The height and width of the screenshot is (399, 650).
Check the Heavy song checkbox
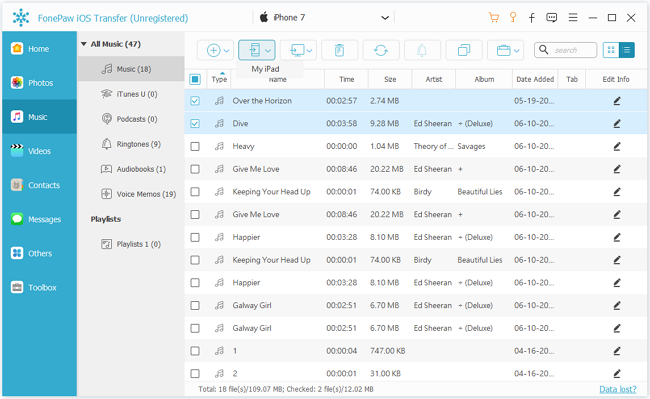195,146
